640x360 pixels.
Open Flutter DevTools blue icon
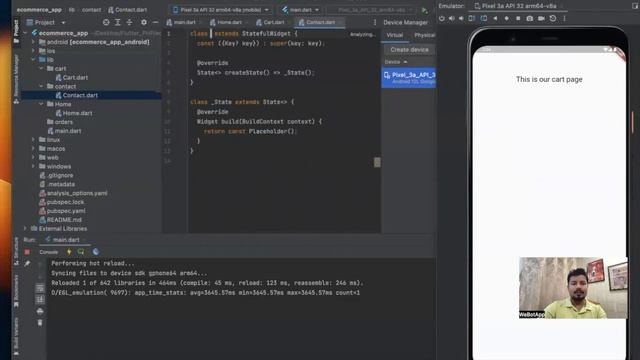click(96, 252)
